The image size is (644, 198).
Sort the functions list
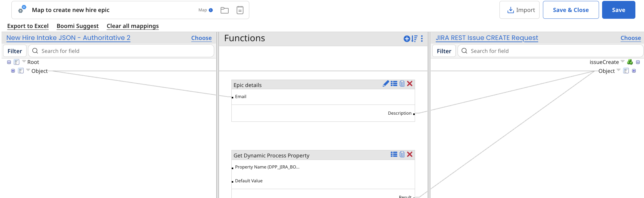pyautogui.click(x=414, y=39)
